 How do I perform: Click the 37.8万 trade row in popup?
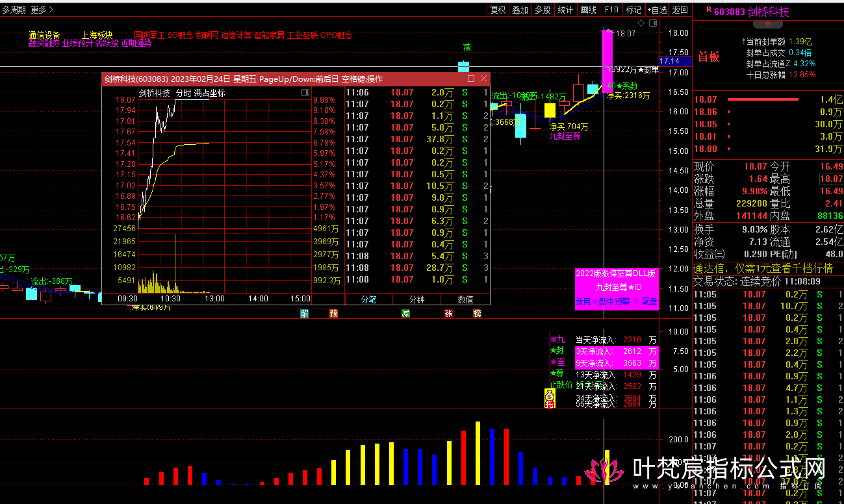(x=416, y=139)
